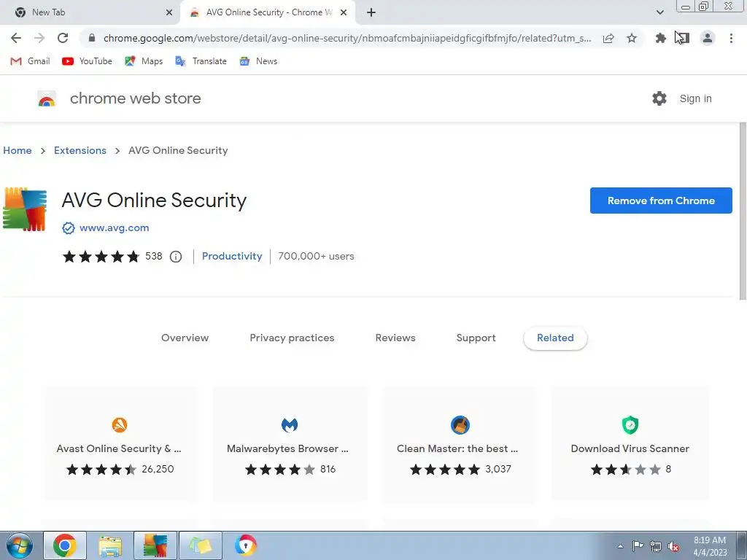Open the file explorer from taskbar
The width and height of the screenshot is (747, 560).
pyautogui.click(x=110, y=545)
